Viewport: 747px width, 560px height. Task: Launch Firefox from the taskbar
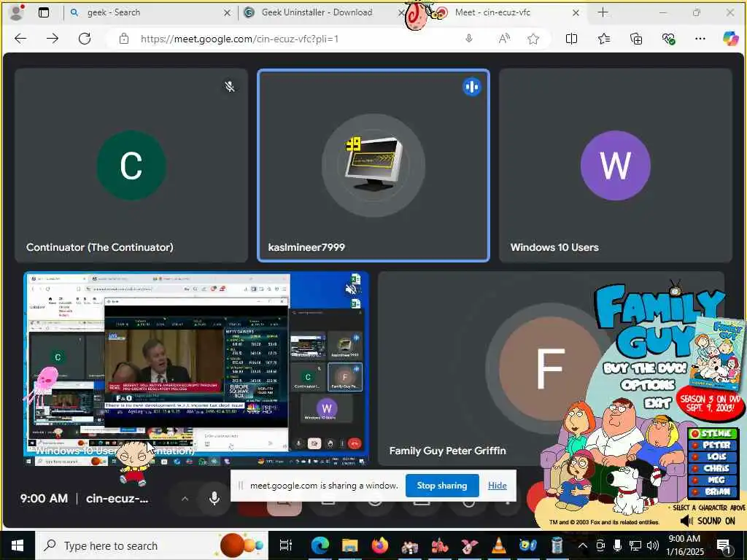pyautogui.click(x=379, y=545)
